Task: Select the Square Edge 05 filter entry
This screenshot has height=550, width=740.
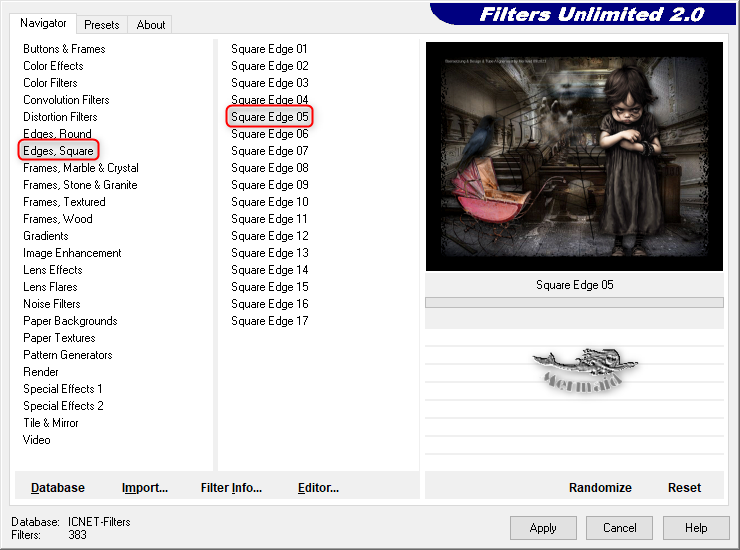Action: (270, 117)
